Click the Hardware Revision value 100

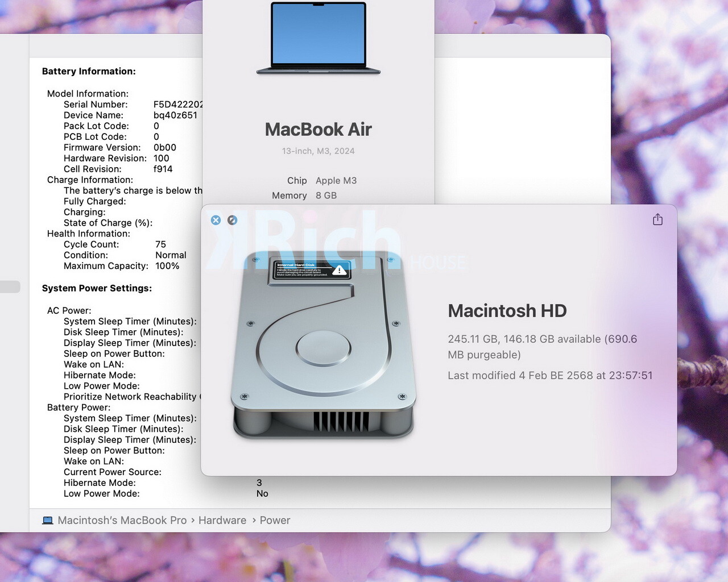pyautogui.click(x=161, y=158)
